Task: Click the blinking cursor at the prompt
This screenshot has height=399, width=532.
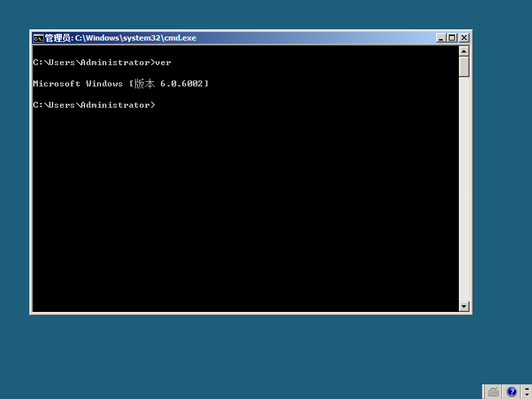Action: pyautogui.click(x=160, y=104)
